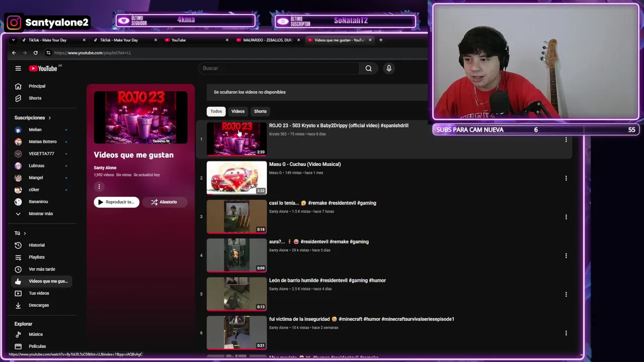
Task: Select the Todos filter chip
Action: point(216,111)
